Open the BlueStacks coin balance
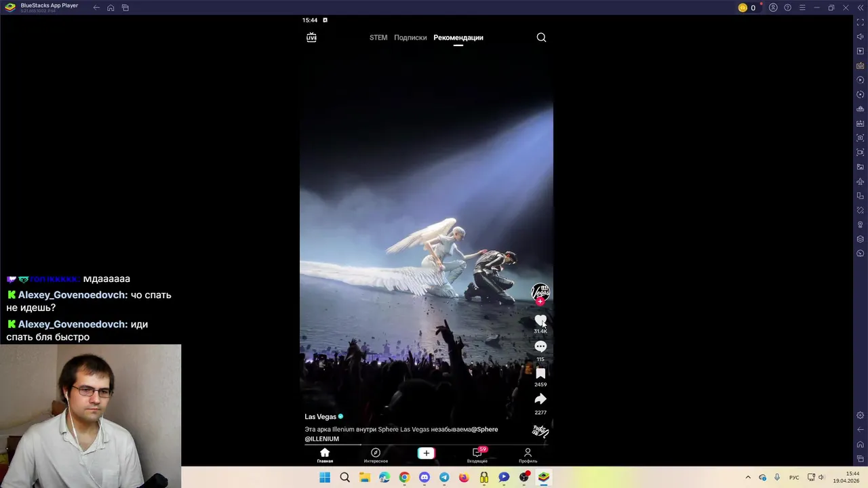Viewport: 868px width, 488px height. (747, 7)
